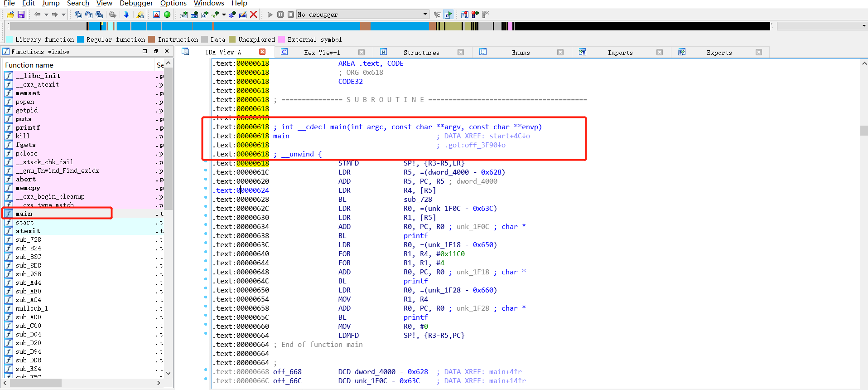The width and height of the screenshot is (868, 390).
Task: Select 'popen' in the functions list
Action: coord(83,102)
